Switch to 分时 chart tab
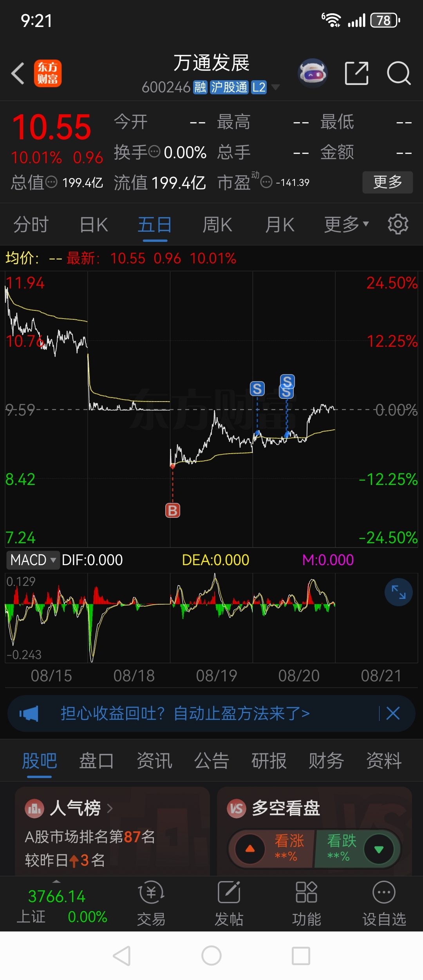 pyautogui.click(x=31, y=225)
